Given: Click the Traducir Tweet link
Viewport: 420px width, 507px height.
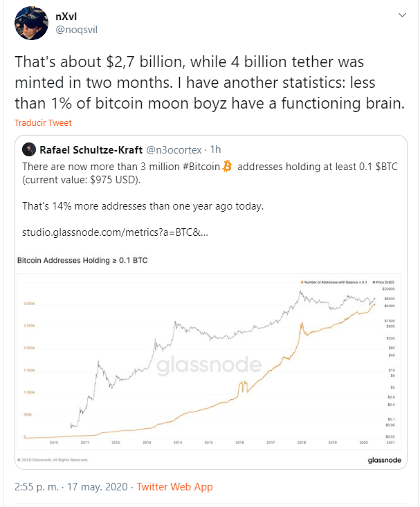Looking at the screenshot, I should tap(43, 123).
